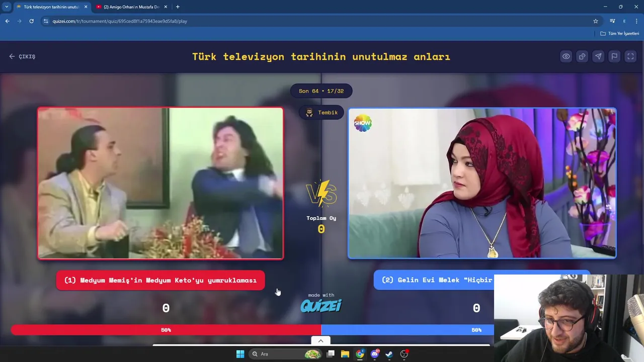Reload the page with the refresh icon
Viewport: 644px width, 362px height.
click(x=31, y=21)
